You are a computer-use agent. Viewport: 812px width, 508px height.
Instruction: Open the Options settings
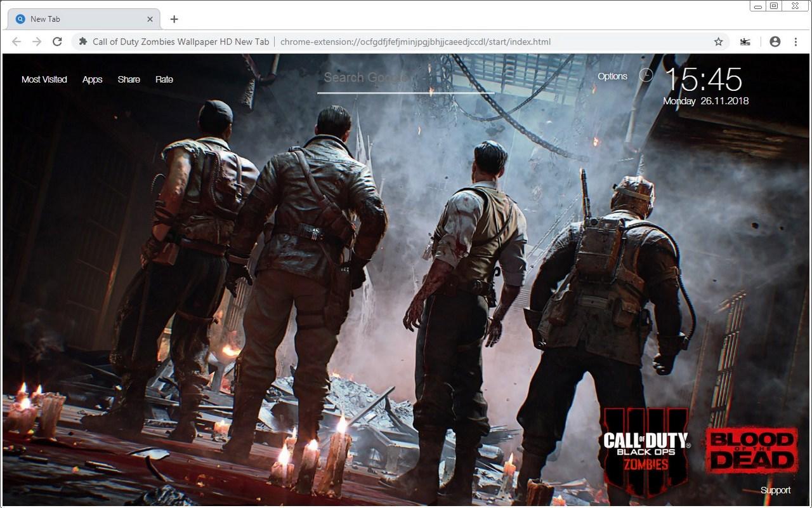(x=613, y=76)
